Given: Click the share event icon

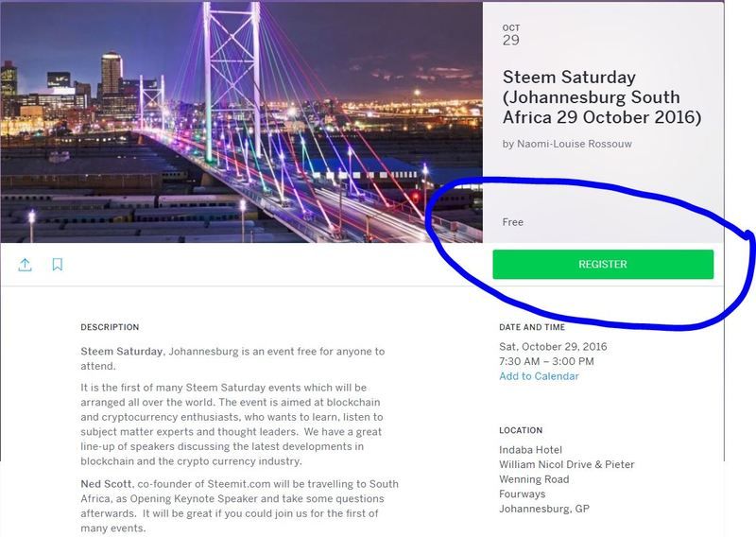Looking at the screenshot, I should point(26,265).
